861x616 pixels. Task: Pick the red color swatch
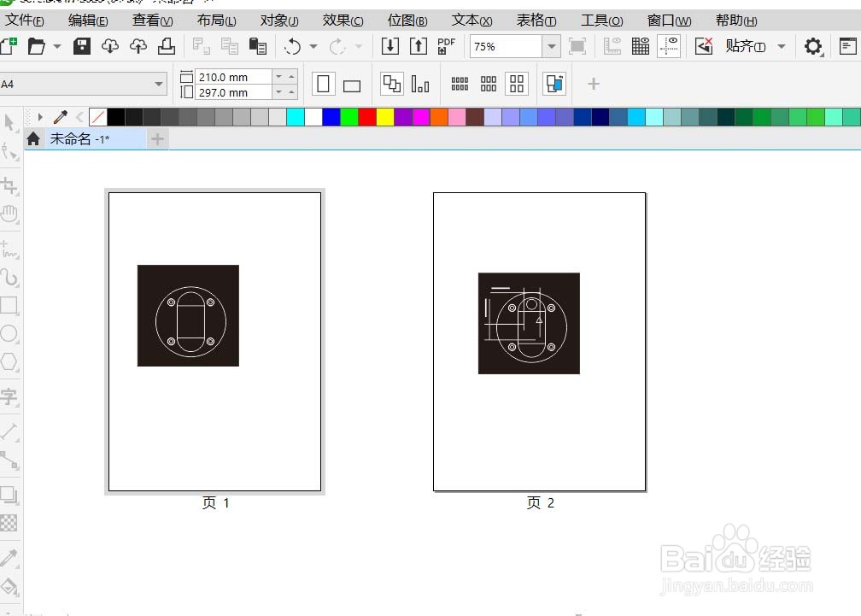[x=366, y=117]
